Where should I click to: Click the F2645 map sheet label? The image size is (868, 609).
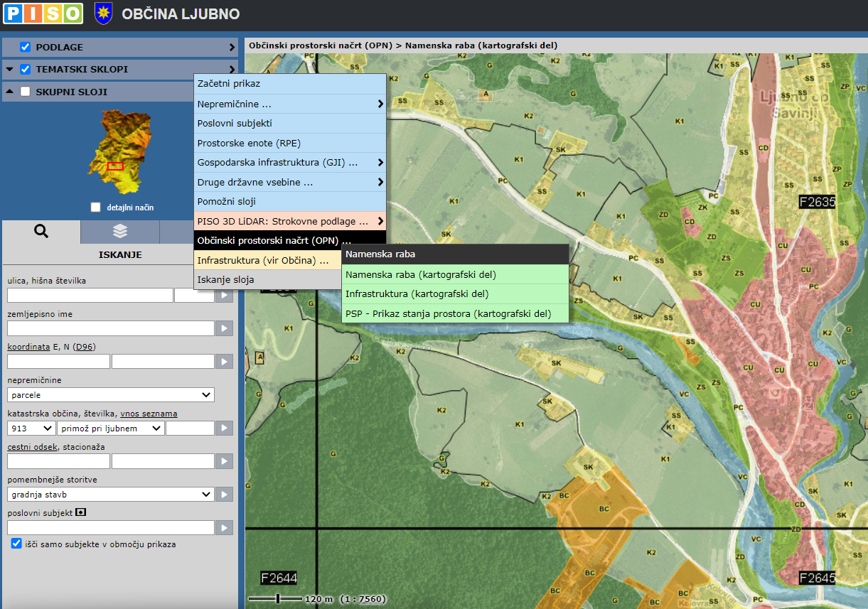818,577
